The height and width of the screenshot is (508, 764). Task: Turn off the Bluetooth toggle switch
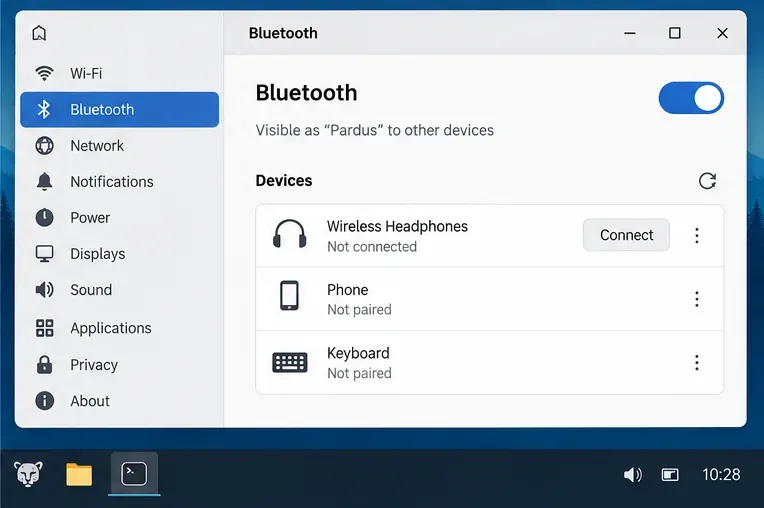[x=691, y=98]
